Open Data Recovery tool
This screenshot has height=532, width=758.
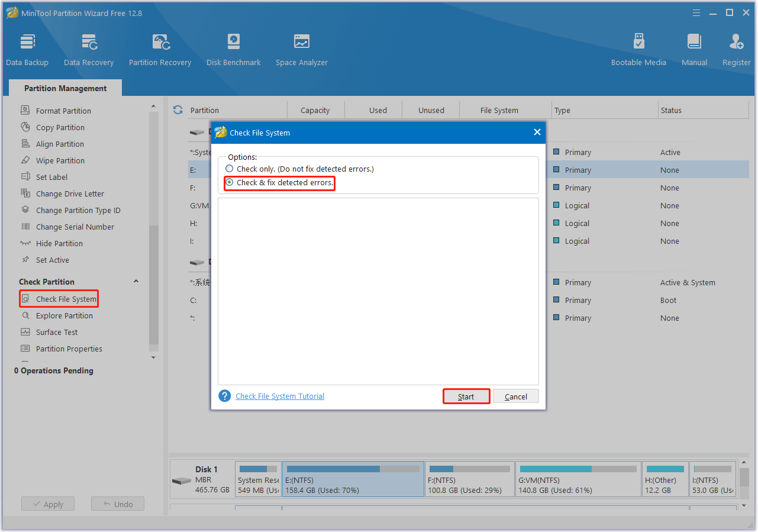coord(89,50)
